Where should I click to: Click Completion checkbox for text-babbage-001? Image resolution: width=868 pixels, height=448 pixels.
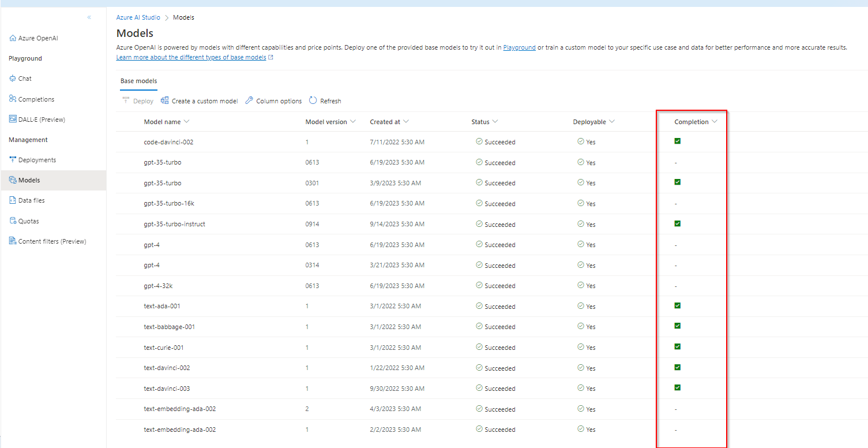tap(678, 326)
